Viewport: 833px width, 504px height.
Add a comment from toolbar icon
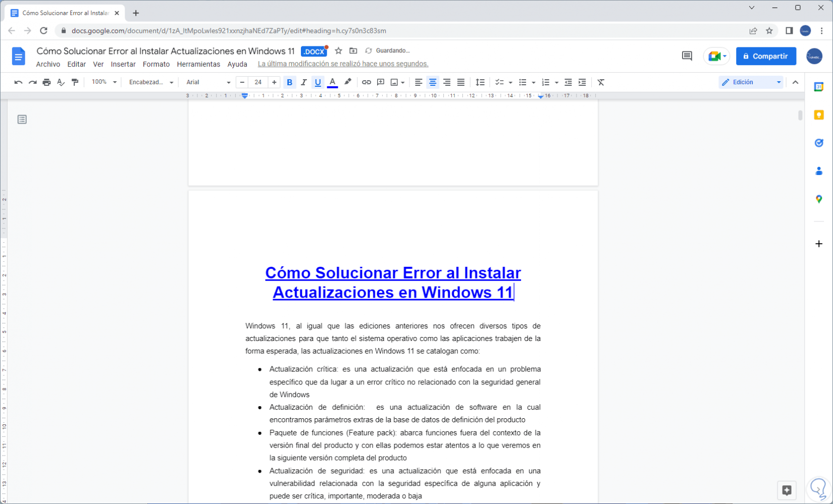381,82
